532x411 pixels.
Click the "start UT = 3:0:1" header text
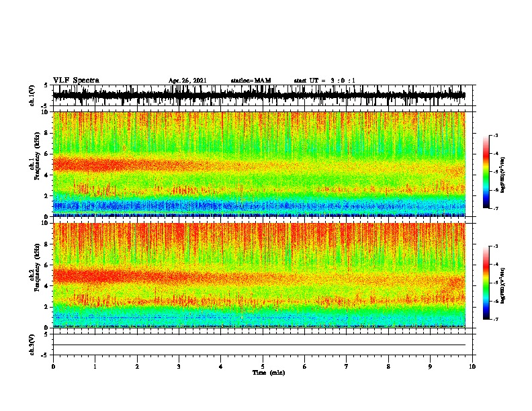(x=324, y=81)
